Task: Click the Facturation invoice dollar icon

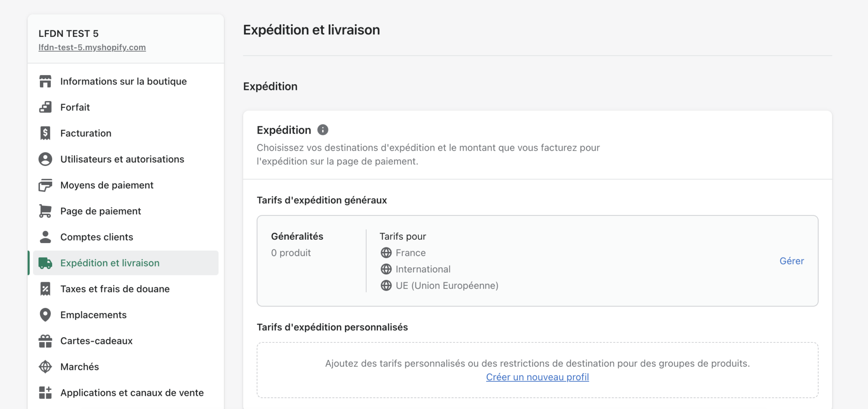Action: [x=45, y=133]
